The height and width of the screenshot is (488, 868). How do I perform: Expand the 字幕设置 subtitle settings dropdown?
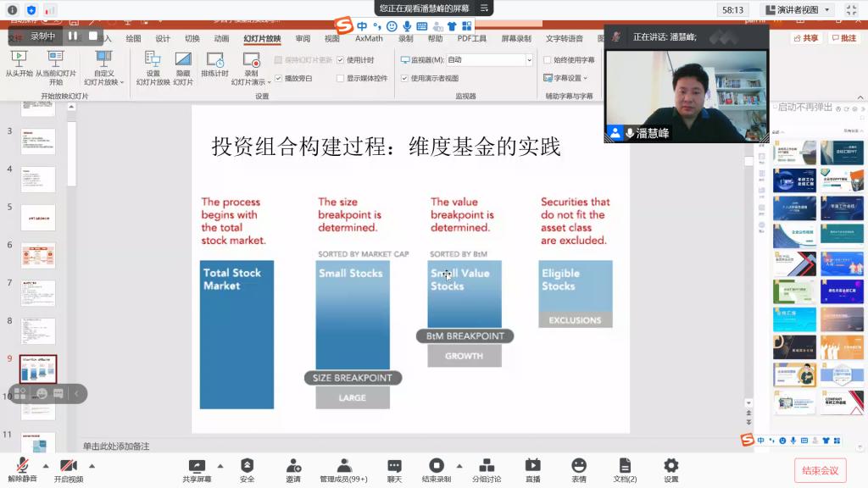click(x=585, y=78)
